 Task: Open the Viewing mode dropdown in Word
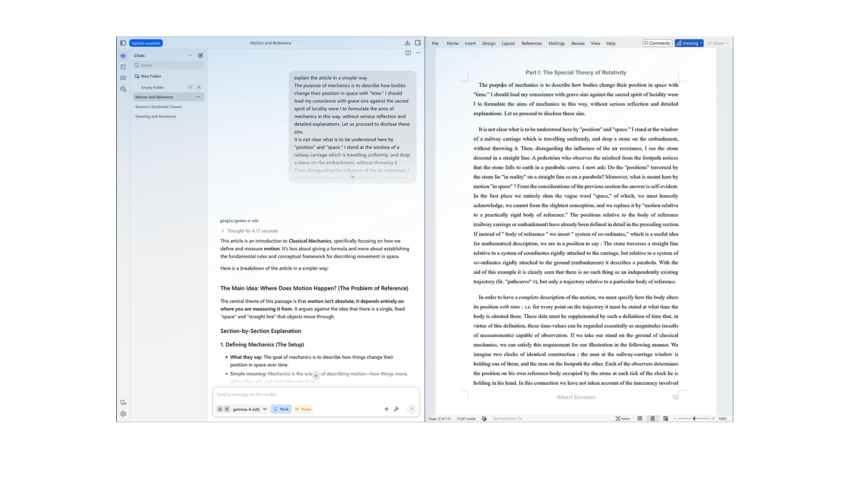tap(689, 43)
